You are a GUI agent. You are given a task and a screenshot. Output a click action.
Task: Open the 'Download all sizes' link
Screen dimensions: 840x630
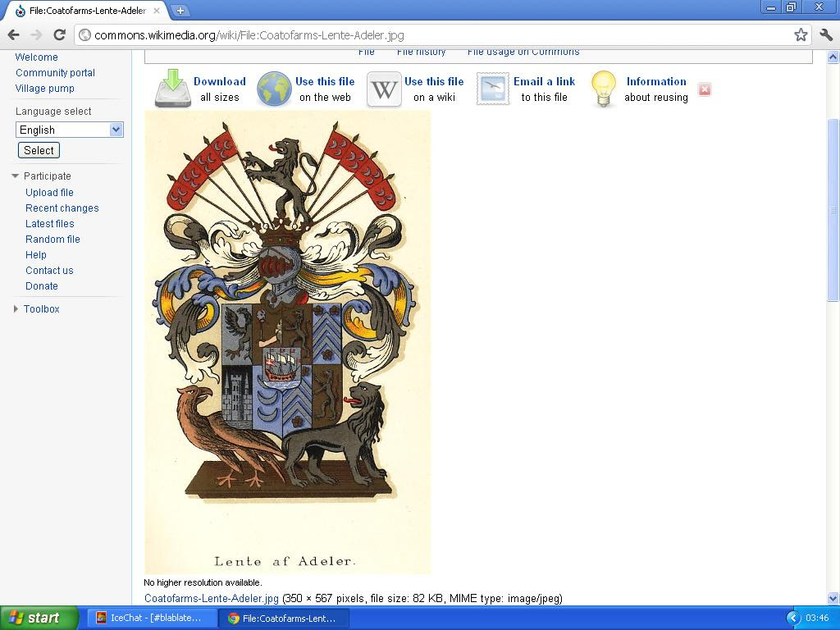coord(220,89)
